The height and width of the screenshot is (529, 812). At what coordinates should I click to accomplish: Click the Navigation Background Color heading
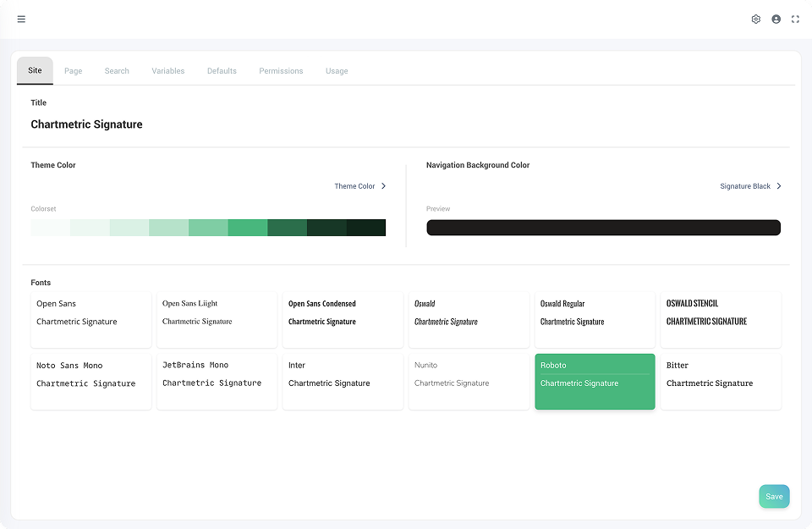coord(477,165)
